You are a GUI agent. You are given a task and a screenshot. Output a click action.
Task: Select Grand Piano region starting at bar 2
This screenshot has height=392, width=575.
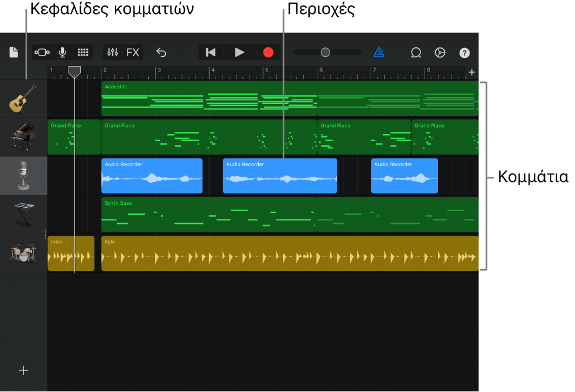209,137
